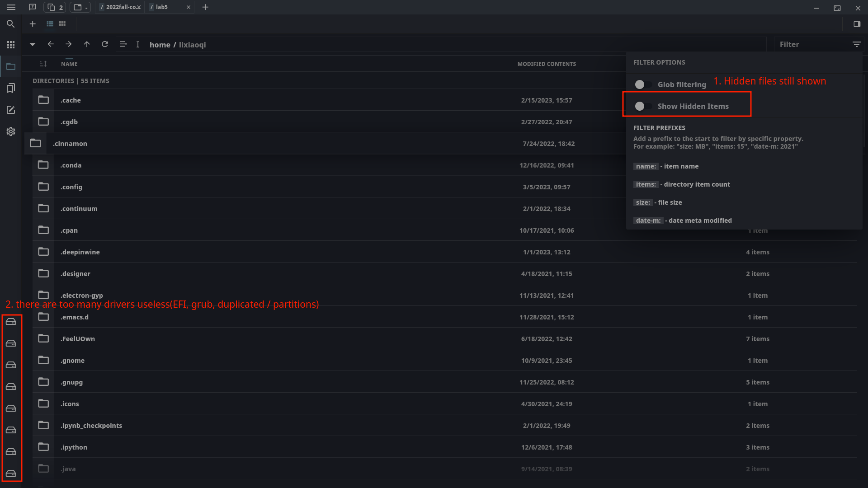Open a new tab with the plus button
Viewport: 868px width, 488px height.
(206, 7)
